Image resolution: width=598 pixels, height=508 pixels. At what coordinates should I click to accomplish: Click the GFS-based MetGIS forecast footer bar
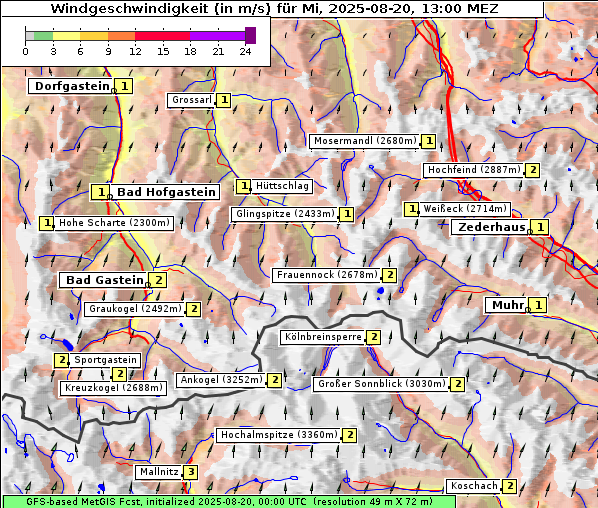229,502
